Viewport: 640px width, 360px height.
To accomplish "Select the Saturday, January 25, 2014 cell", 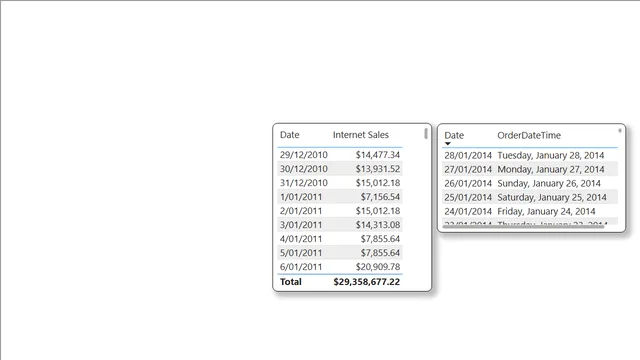I will point(552,197).
